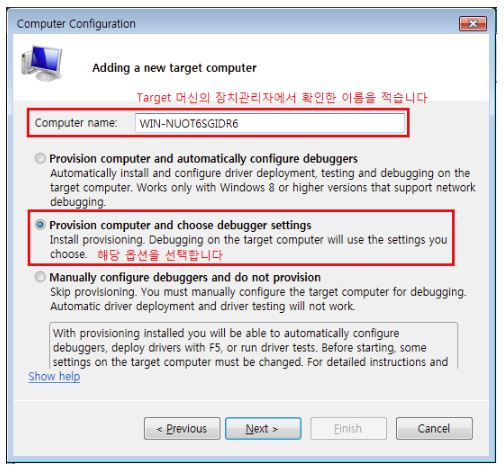
Task: Select 'automatically configure debuggers' radio button
Action: 40,158
